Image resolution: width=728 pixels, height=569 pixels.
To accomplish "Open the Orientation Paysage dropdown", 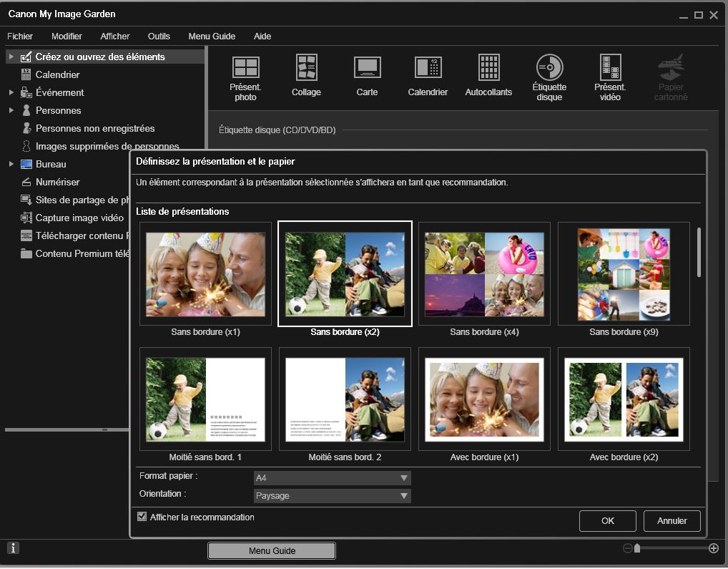I will pyautogui.click(x=332, y=495).
